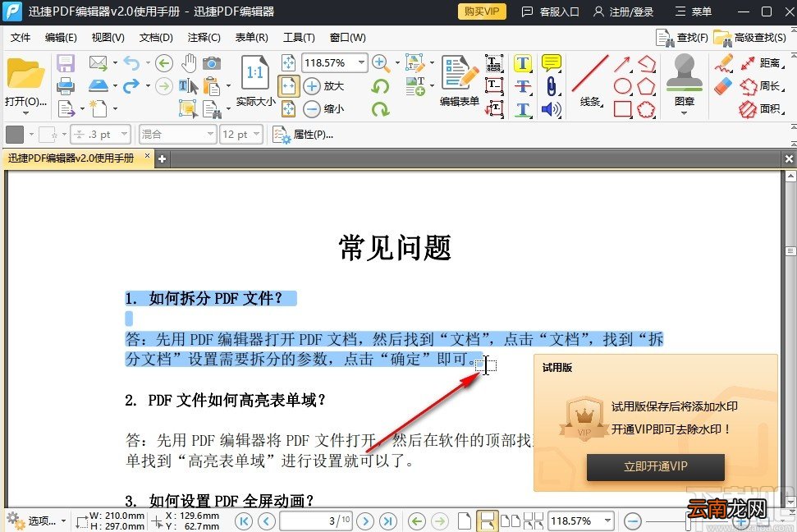Screen dimensions: 797x532
Task: Open the 编辑(E) menu
Action: pyautogui.click(x=61, y=38)
